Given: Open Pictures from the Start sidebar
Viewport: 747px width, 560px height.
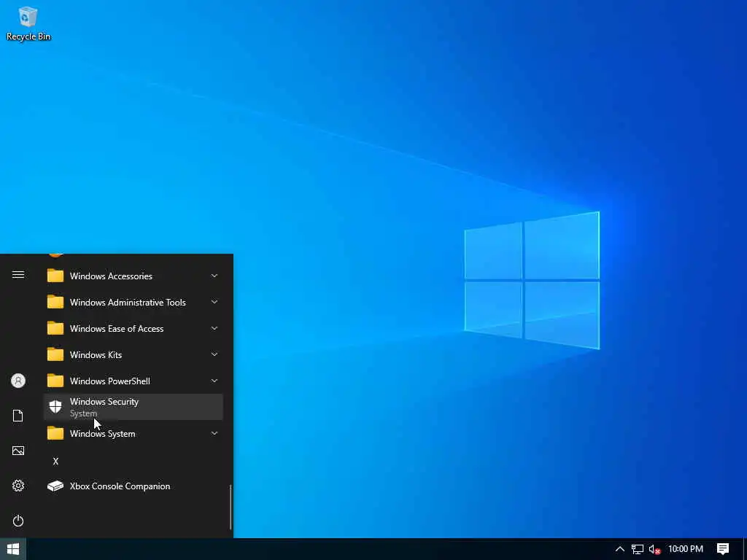Looking at the screenshot, I should [x=18, y=451].
